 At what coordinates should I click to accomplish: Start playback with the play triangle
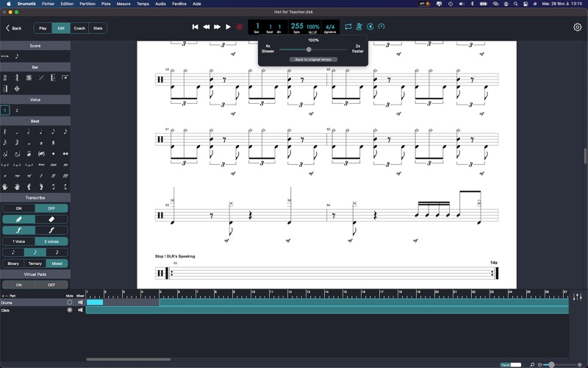[228, 26]
